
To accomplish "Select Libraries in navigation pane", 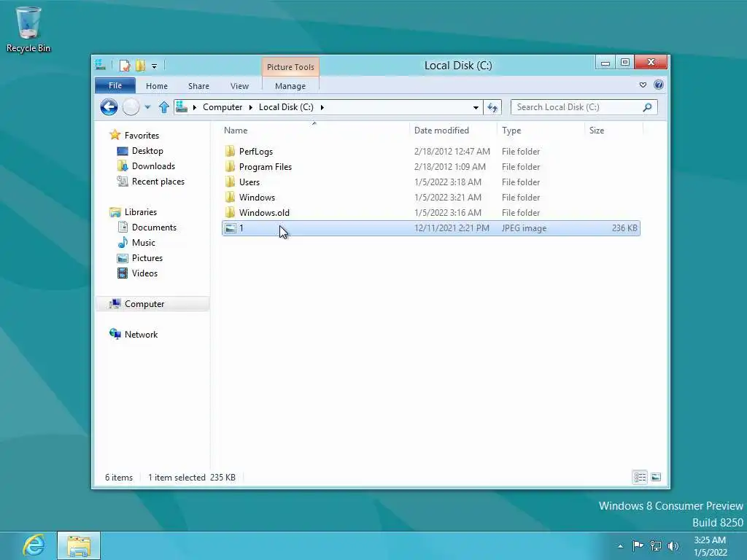I will pyautogui.click(x=141, y=212).
